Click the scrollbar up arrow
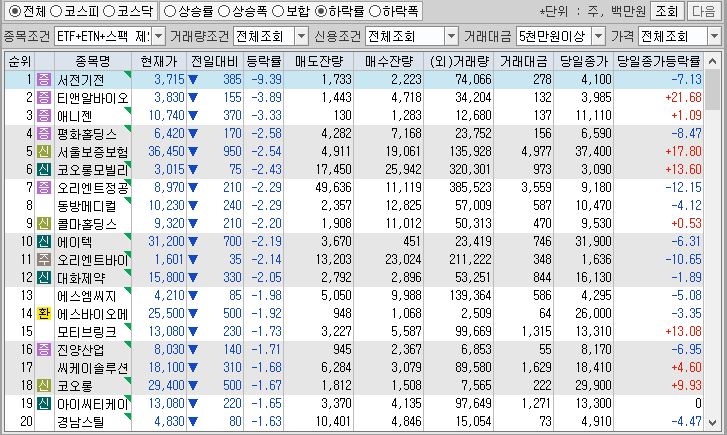727x435 pixels. (712, 61)
